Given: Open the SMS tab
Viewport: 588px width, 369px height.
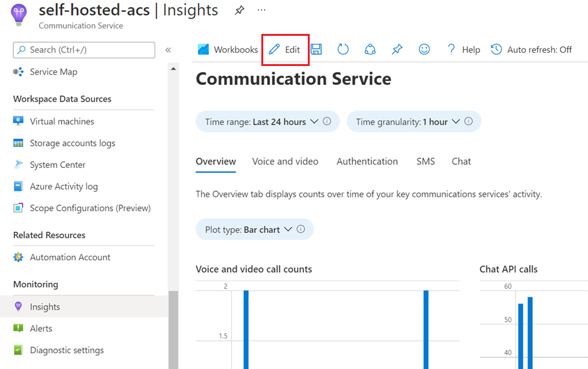Looking at the screenshot, I should click(425, 161).
